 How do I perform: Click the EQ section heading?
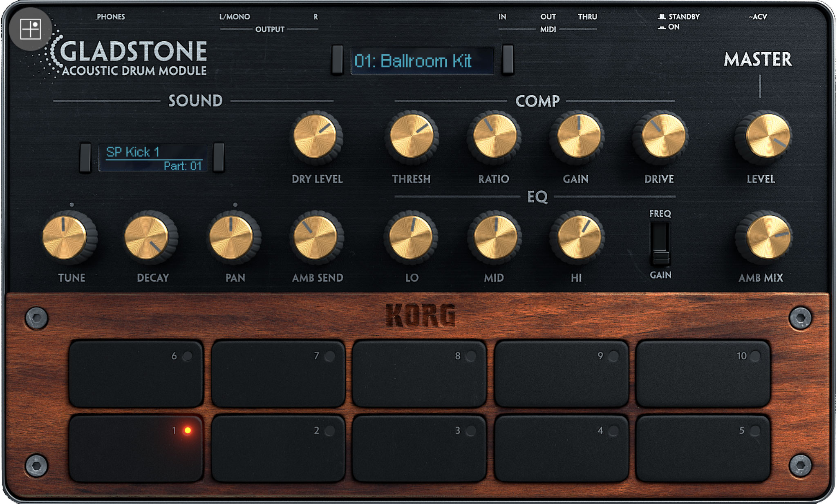537,197
